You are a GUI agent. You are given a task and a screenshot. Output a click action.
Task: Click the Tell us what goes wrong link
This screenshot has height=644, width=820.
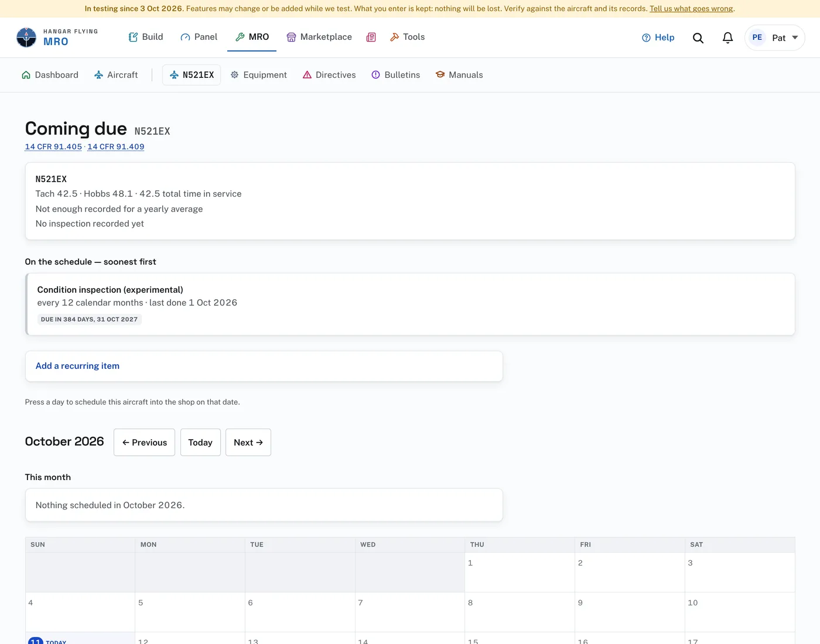point(691,9)
